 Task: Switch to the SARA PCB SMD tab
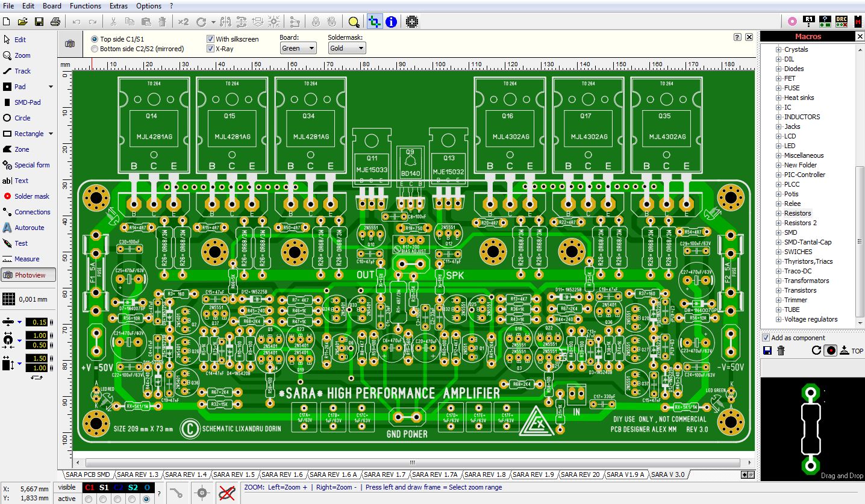[88, 474]
